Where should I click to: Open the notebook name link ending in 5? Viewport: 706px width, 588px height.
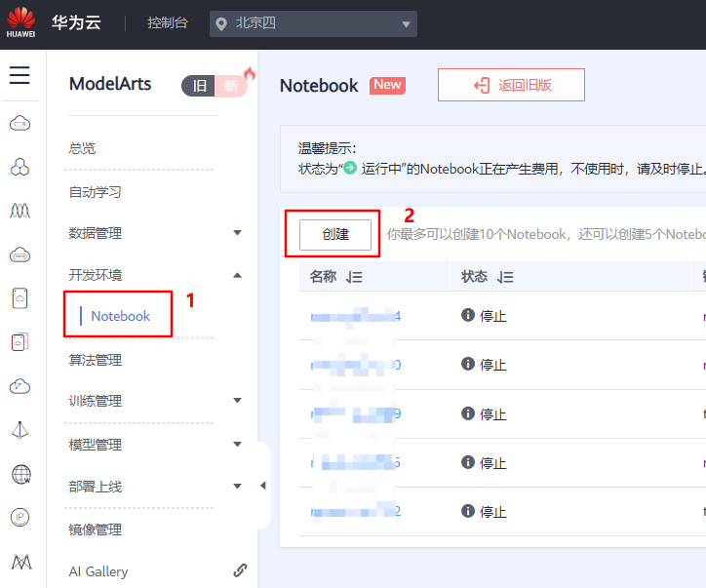(355, 462)
